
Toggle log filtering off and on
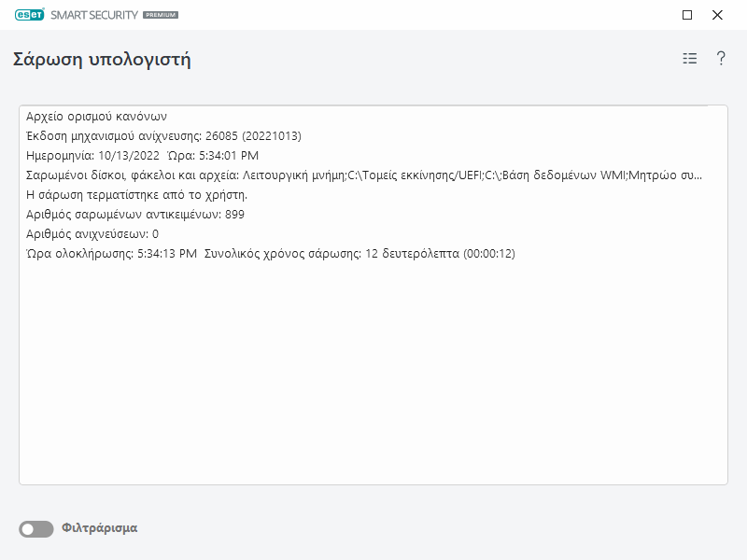tap(35, 527)
